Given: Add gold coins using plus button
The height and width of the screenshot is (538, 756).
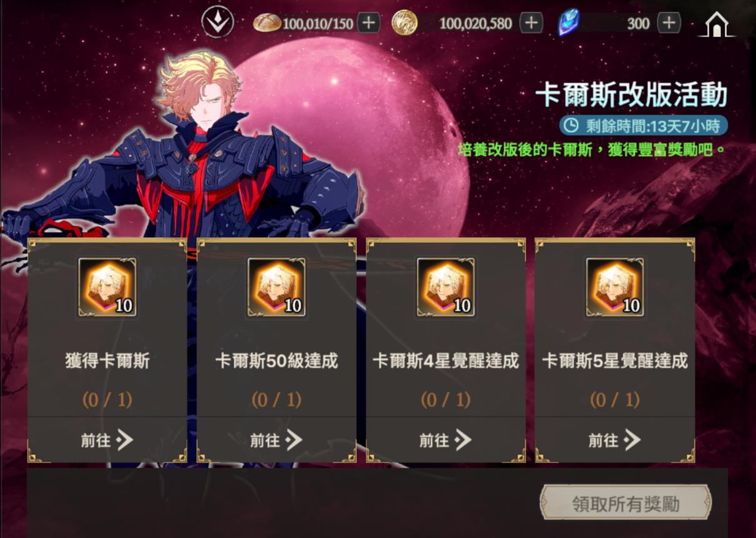Looking at the screenshot, I should point(531,23).
